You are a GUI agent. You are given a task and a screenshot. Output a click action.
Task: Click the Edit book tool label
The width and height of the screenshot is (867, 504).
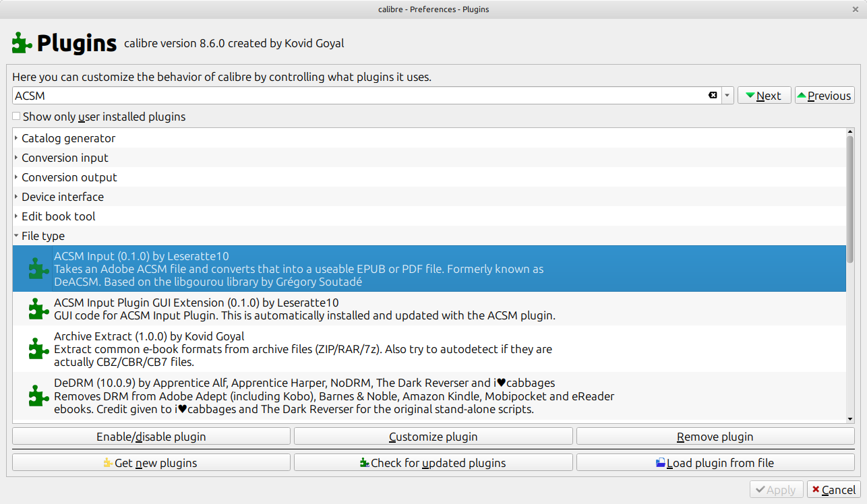click(x=59, y=216)
